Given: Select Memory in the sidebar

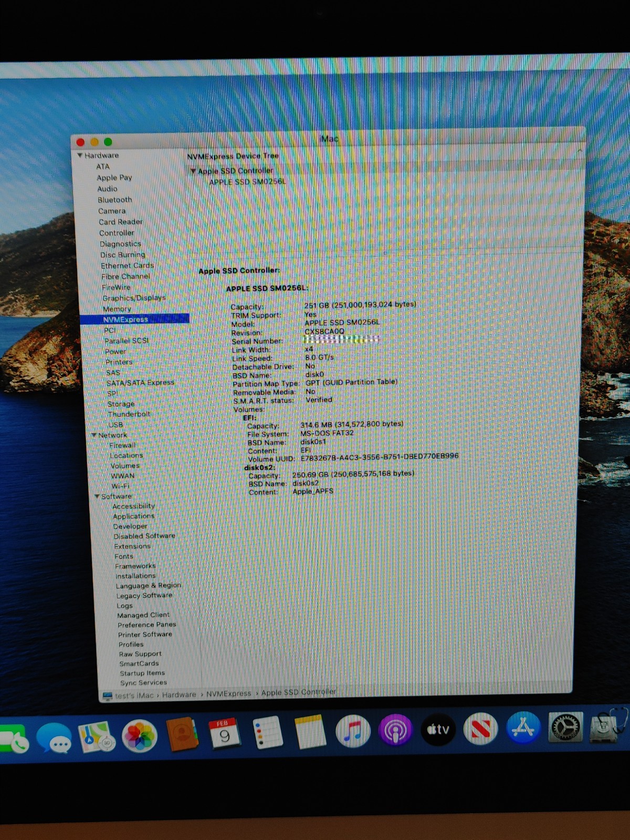Looking at the screenshot, I should click(117, 309).
